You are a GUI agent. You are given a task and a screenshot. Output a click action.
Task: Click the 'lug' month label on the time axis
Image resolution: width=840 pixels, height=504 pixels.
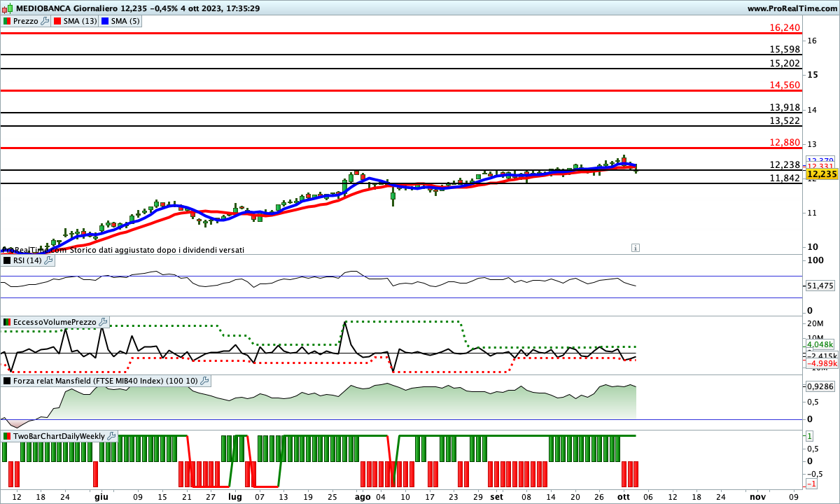click(x=234, y=496)
